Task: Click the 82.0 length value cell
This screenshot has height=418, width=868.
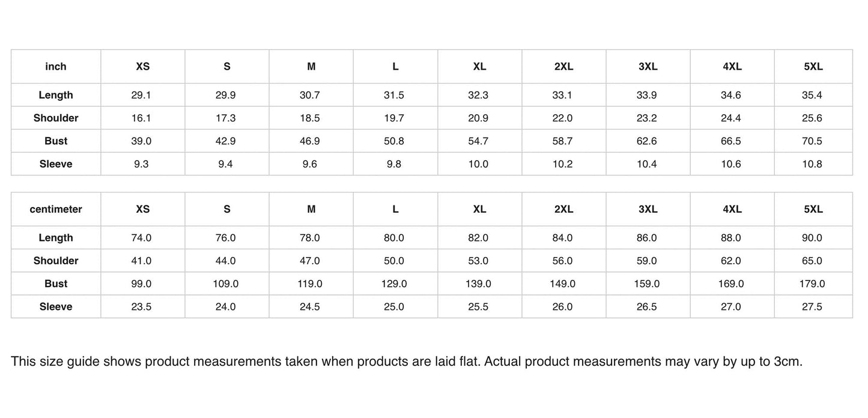Action: pyautogui.click(x=478, y=238)
